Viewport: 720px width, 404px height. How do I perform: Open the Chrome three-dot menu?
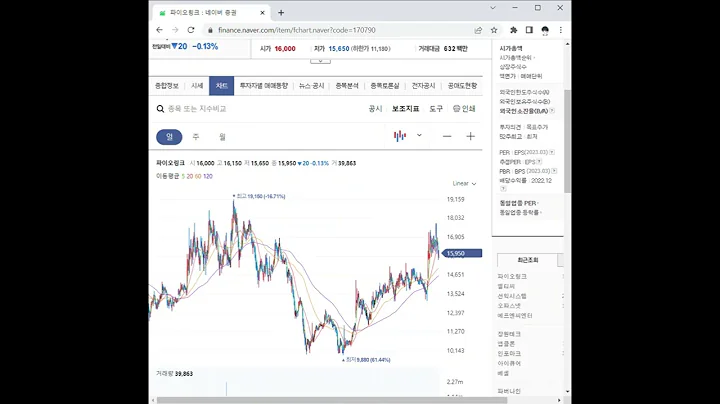[x=561, y=30]
